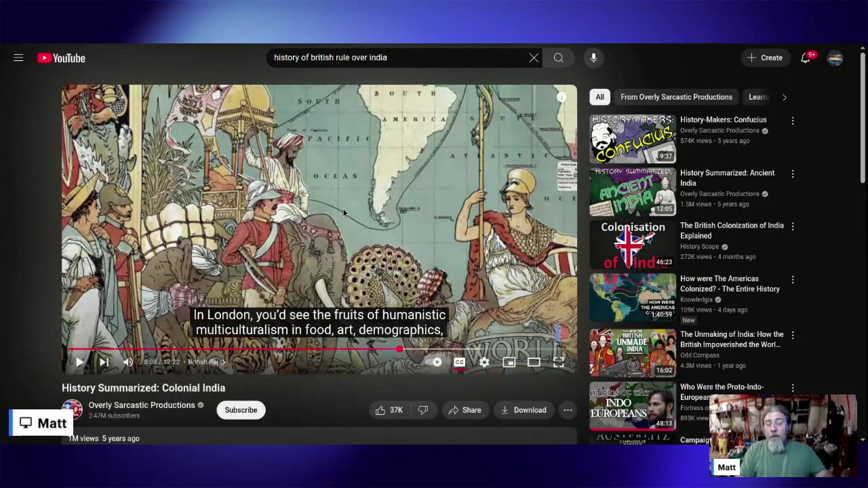Click the Create button

[765, 58]
